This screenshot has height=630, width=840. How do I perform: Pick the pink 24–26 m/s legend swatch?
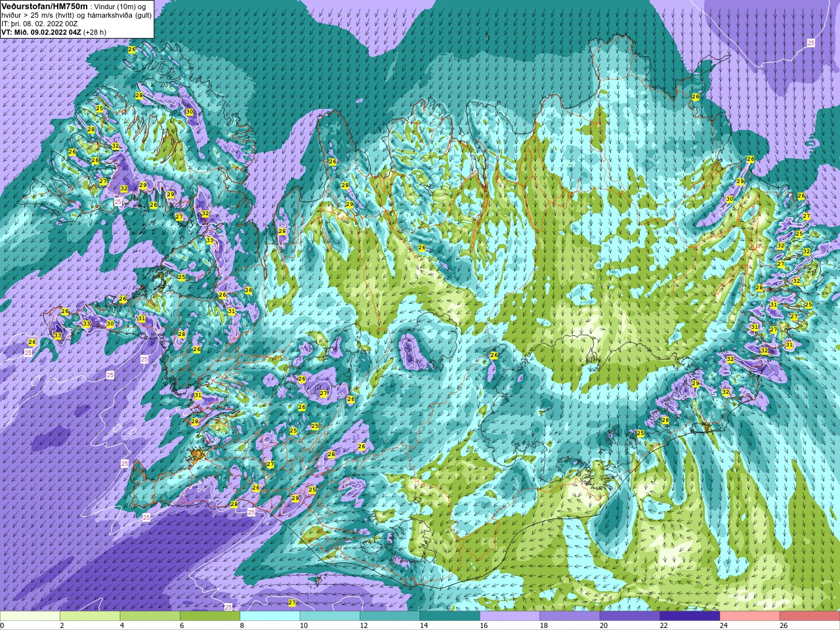(x=749, y=616)
